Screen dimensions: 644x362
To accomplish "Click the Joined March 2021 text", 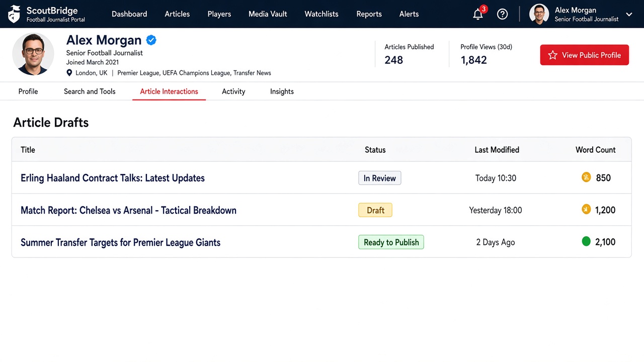I will (93, 62).
